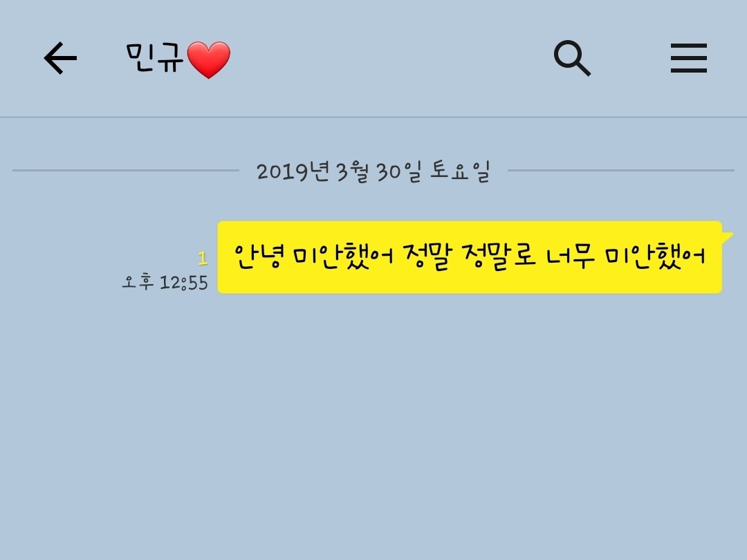
Task: Click the word 안녕 in the message
Action: (259, 256)
